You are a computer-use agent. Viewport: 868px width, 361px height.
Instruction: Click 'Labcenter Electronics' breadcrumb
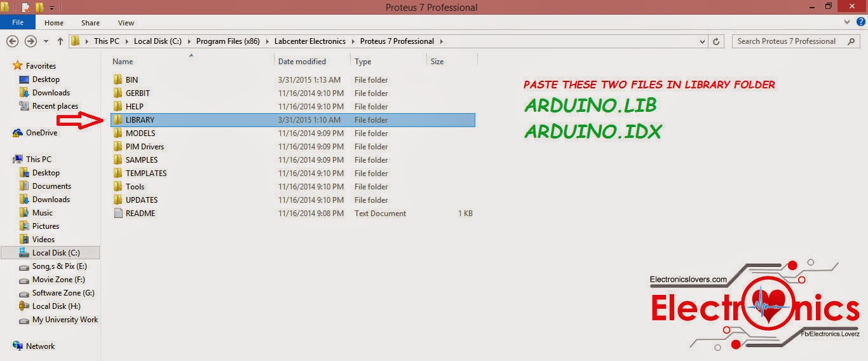coord(310,41)
